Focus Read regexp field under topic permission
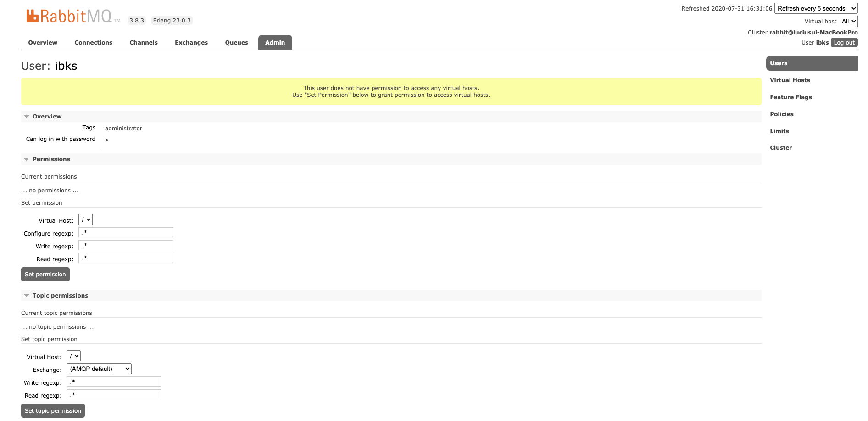This screenshot has height=421, width=868. click(x=114, y=395)
